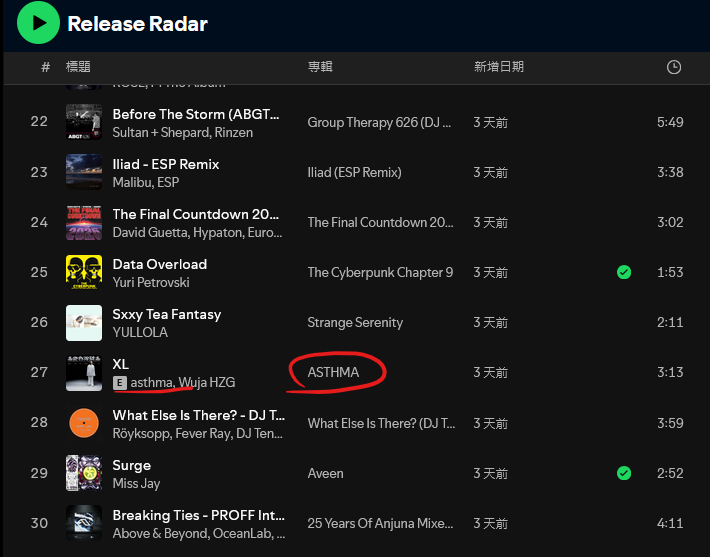Click the explicit E badge on XL
The width and height of the screenshot is (710, 557).
click(120, 383)
